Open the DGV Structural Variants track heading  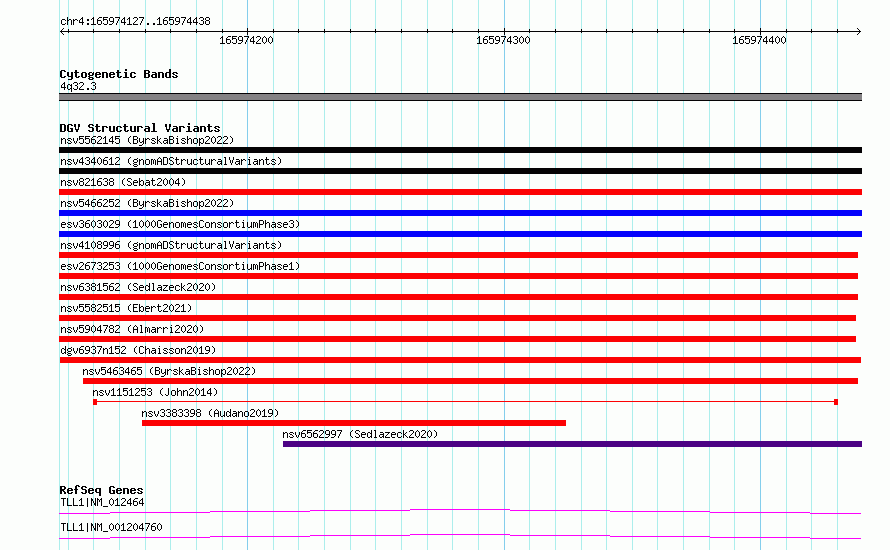click(140, 128)
